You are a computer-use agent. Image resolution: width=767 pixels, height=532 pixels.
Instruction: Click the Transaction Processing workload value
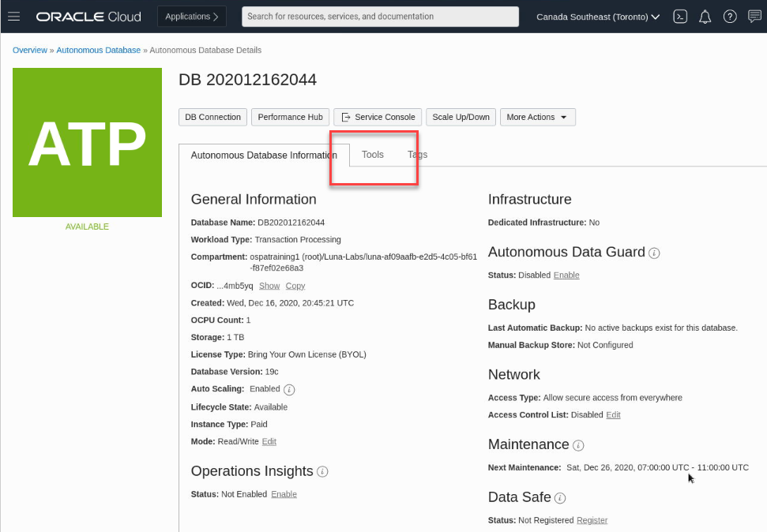298,240
